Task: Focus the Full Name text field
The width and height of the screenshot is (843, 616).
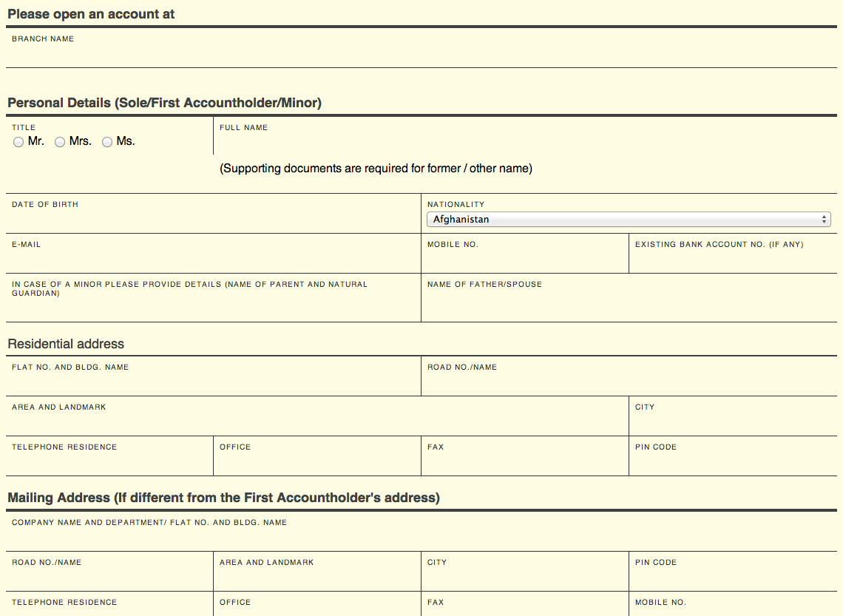Action: click(525, 143)
